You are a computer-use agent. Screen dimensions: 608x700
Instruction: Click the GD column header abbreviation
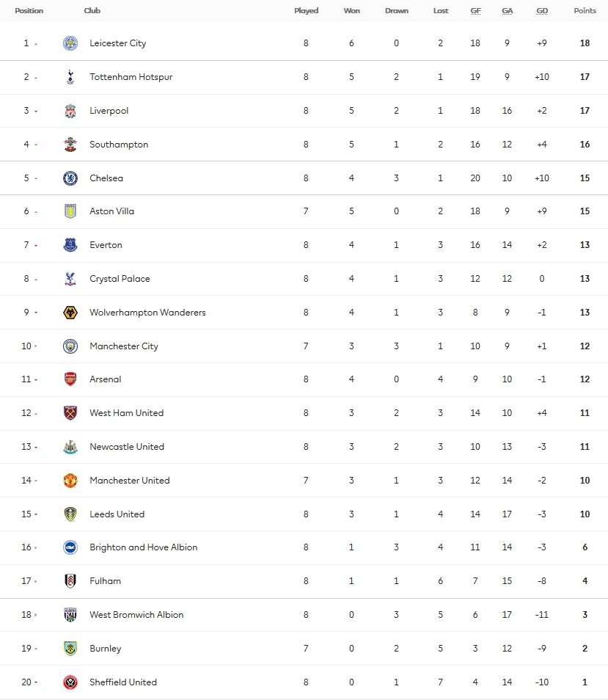(542, 11)
